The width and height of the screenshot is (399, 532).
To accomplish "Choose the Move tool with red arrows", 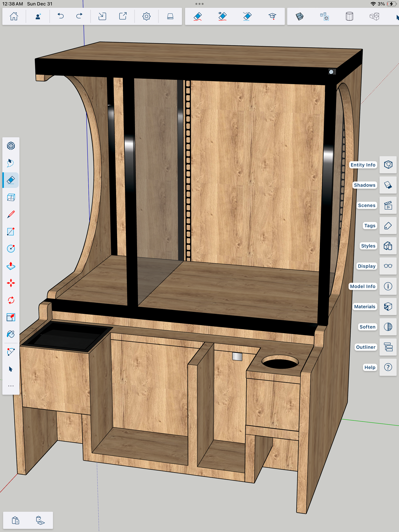I will [x=11, y=283].
